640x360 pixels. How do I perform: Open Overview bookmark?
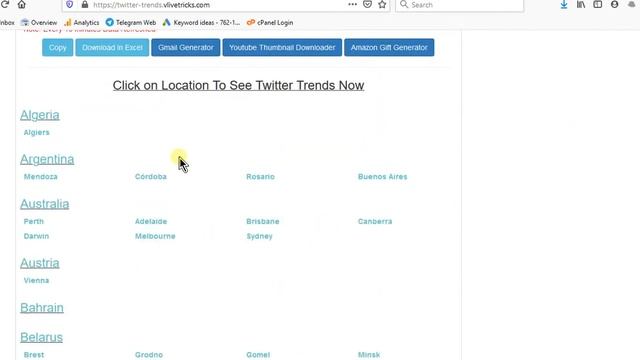(x=39, y=22)
